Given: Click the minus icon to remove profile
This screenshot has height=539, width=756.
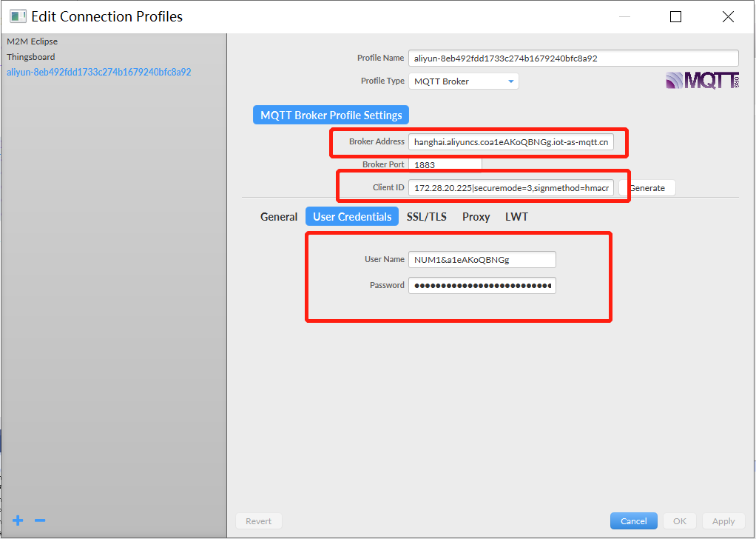Looking at the screenshot, I should (x=40, y=520).
